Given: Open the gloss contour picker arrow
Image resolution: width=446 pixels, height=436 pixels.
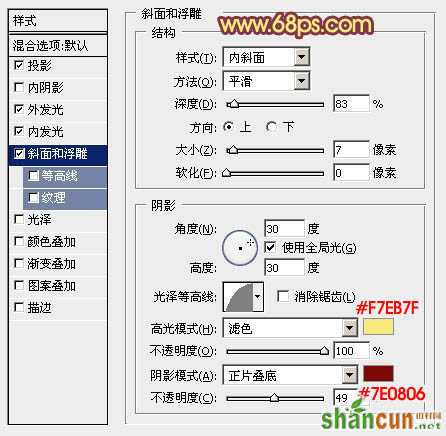Looking at the screenshot, I should coord(258,297).
